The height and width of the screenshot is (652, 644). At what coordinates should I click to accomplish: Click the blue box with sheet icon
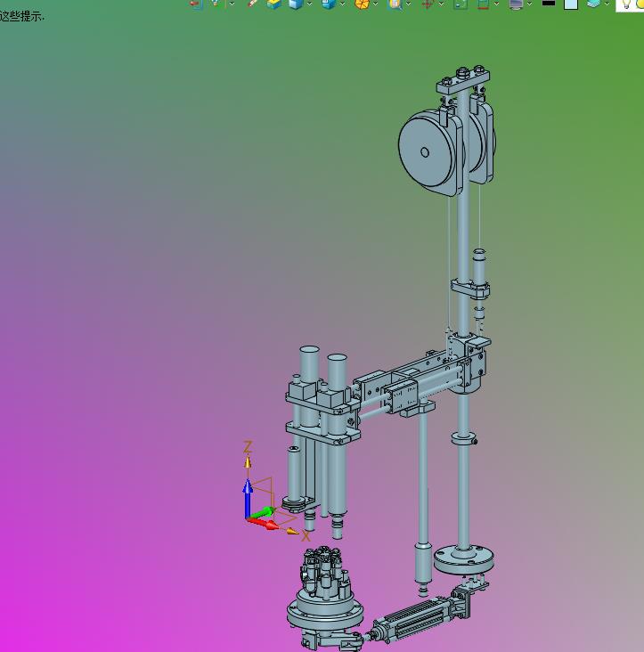pyautogui.click(x=329, y=4)
